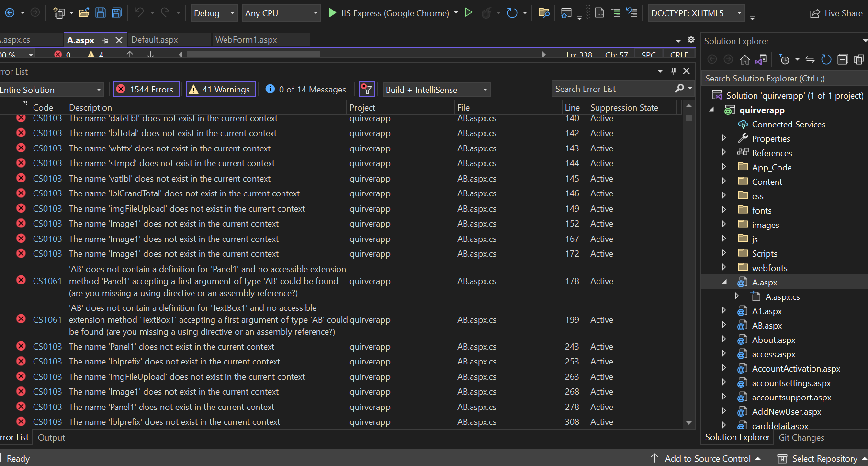
Task: Click Sync with Active Document arrows icon
Action: (810, 59)
